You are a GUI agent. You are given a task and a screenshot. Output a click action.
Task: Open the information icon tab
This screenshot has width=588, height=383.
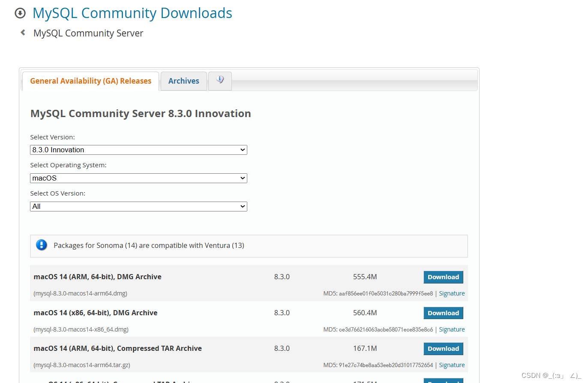[x=220, y=81]
